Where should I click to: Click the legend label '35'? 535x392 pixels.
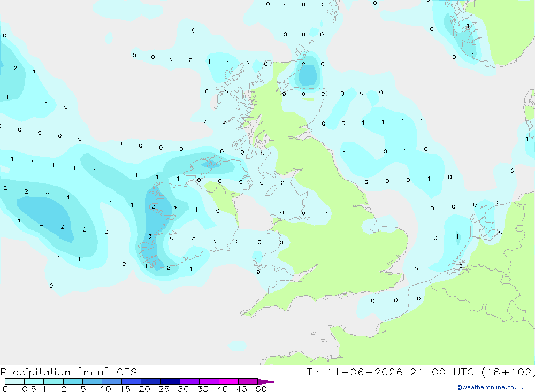click(x=203, y=389)
